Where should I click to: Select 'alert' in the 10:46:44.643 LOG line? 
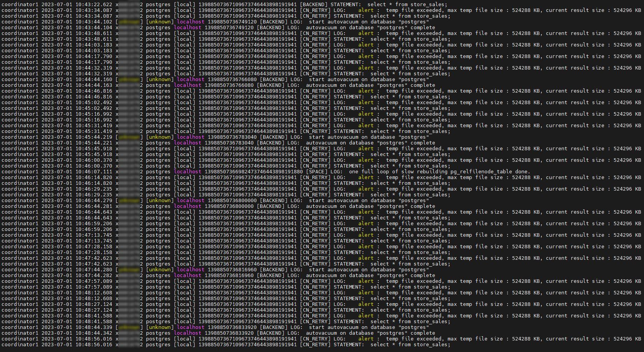(366, 212)
